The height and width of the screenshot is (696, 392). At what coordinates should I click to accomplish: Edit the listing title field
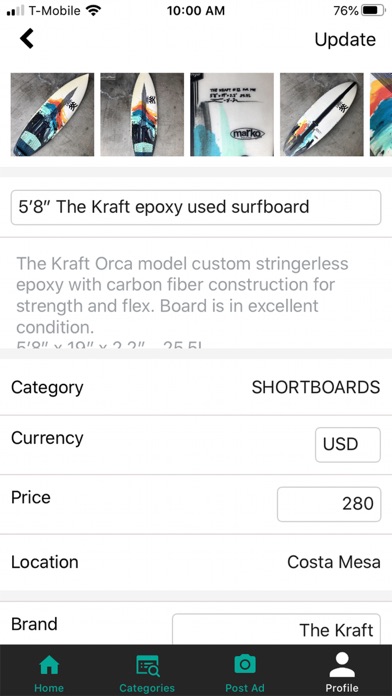(196, 207)
